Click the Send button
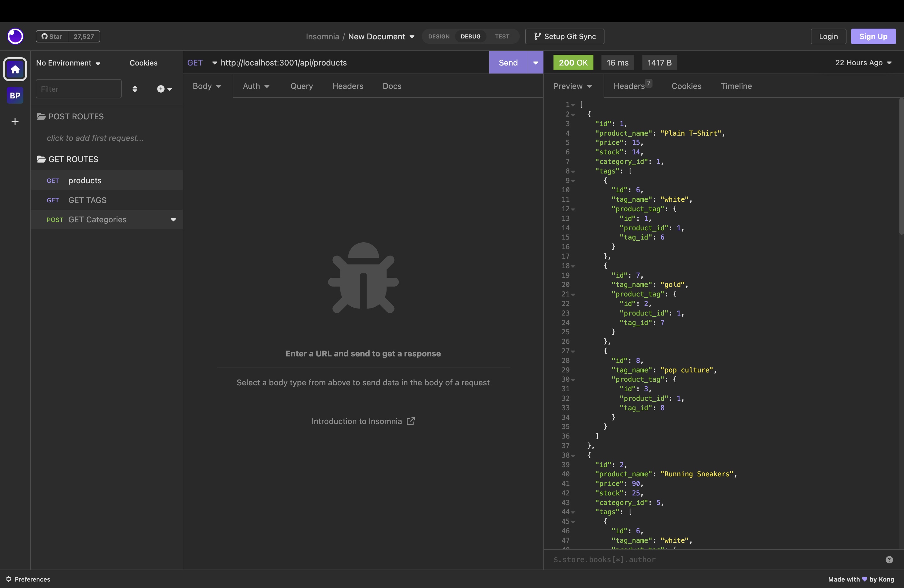This screenshot has width=904, height=588. pyautogui.click(x=508, y=63)
